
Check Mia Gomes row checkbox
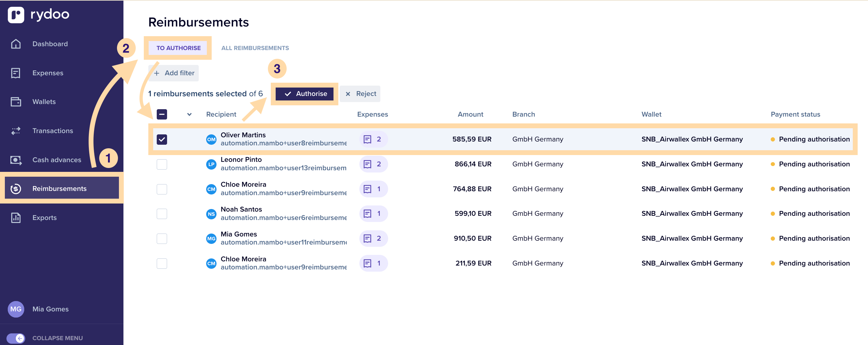162,238
